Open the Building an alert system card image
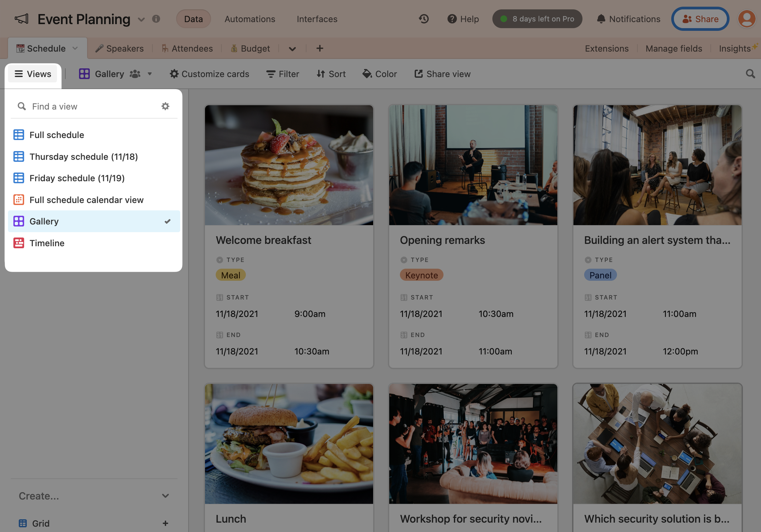This screenshot has width=761, height=532. click(x=658, y=165)
